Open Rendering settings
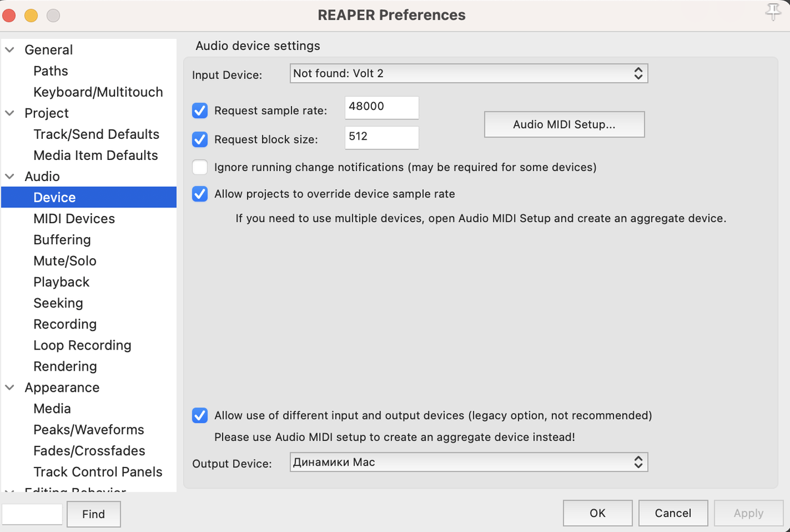790x532 pixels. [65, 366]
